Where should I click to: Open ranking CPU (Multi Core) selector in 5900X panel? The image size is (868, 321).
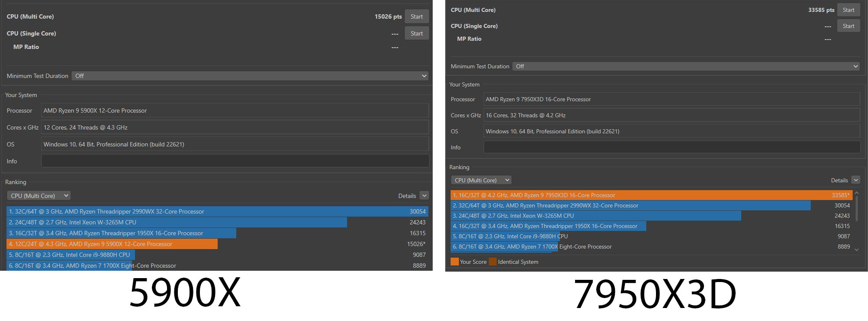(39, 196)
